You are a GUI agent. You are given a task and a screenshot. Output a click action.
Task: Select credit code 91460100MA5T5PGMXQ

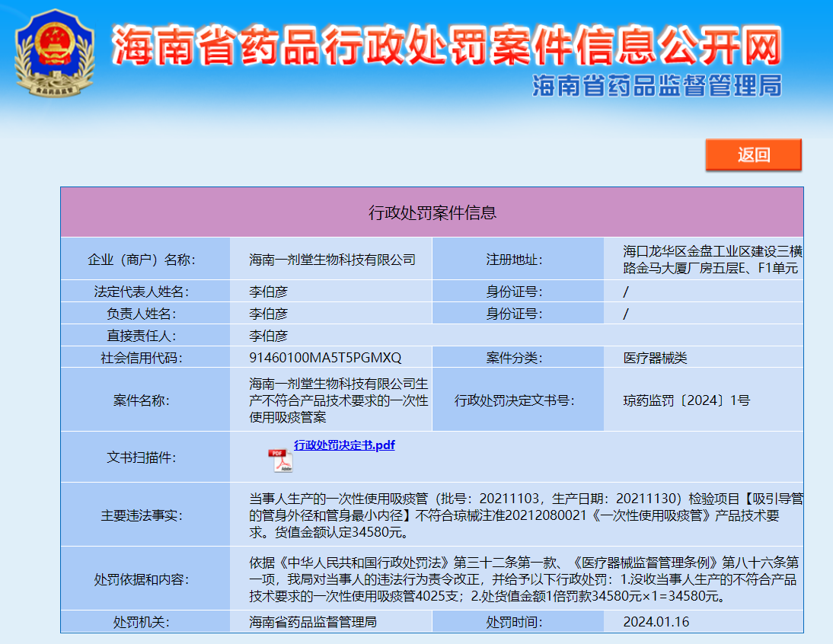coord(325,358)
